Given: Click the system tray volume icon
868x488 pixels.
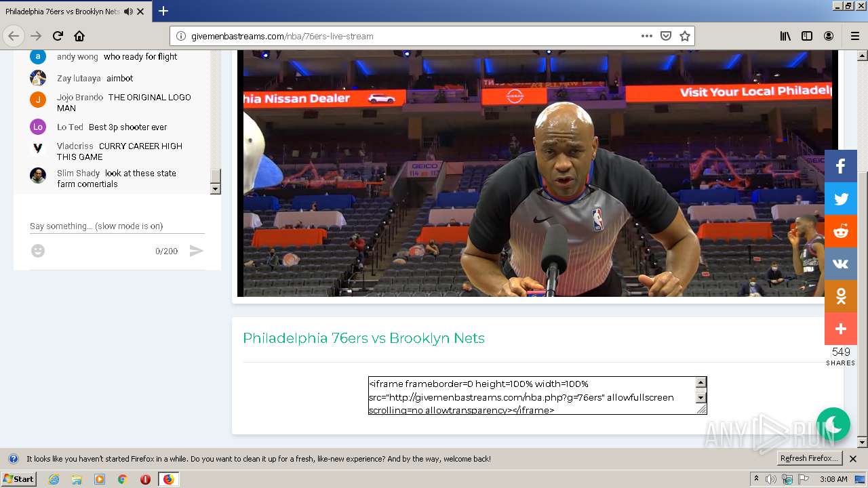Looking at the screenshot, I should coord(771,479).
